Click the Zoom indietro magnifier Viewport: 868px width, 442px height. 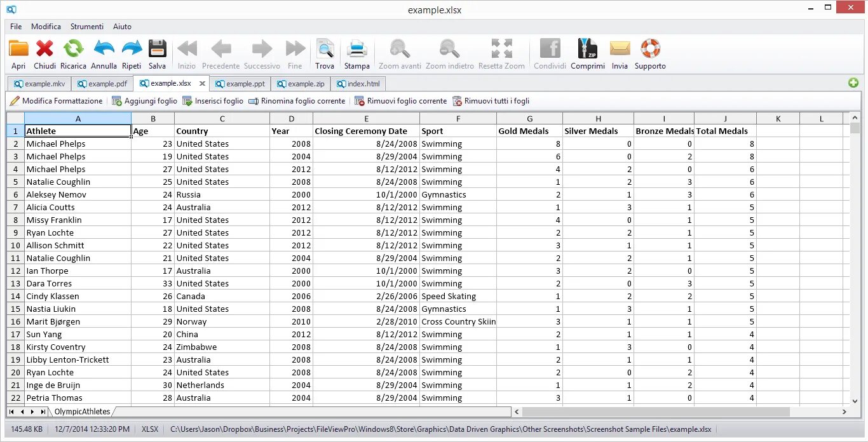pos(449,48)
